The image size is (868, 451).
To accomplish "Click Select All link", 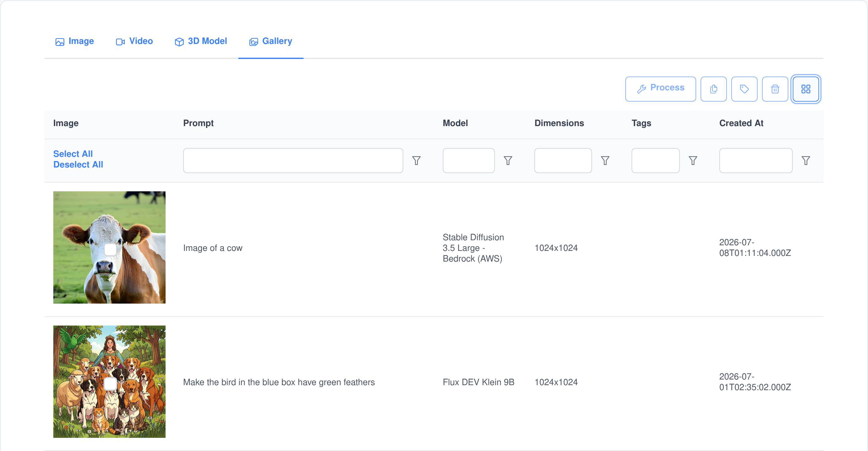I will pyautogui.click(x=73, y=154).
